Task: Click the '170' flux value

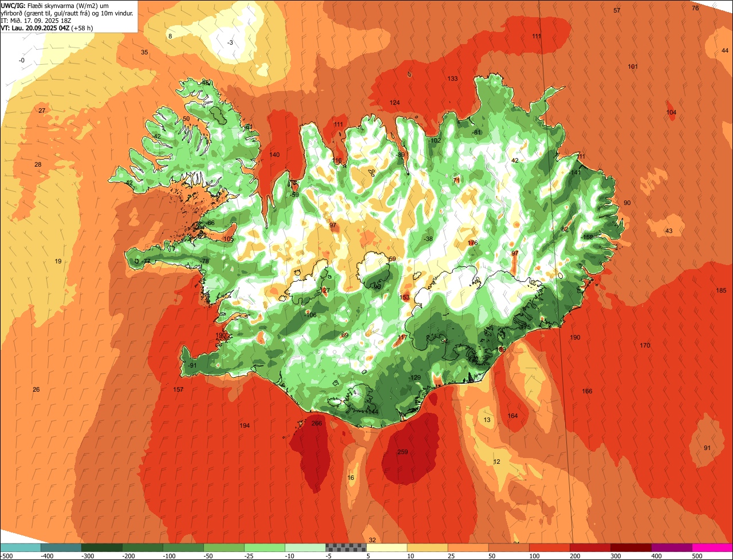Action: [x=645, y=346]
